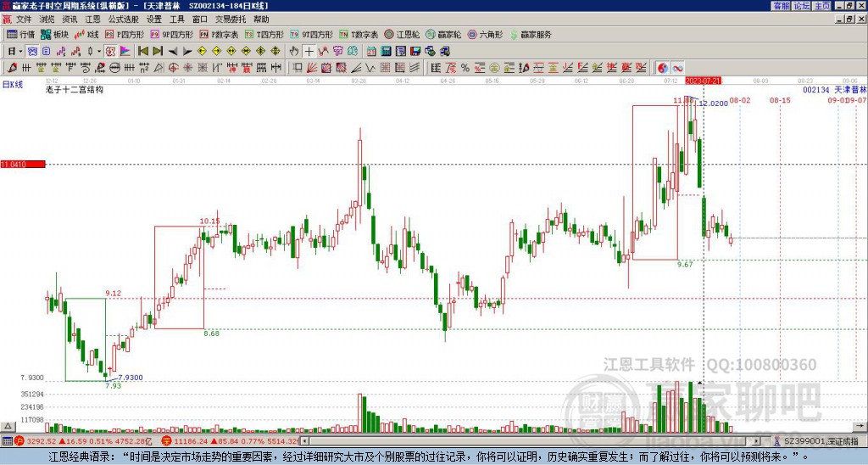Toggle the 权 adjustment button
The image size is (868, 465).
[x=110, y=51]
